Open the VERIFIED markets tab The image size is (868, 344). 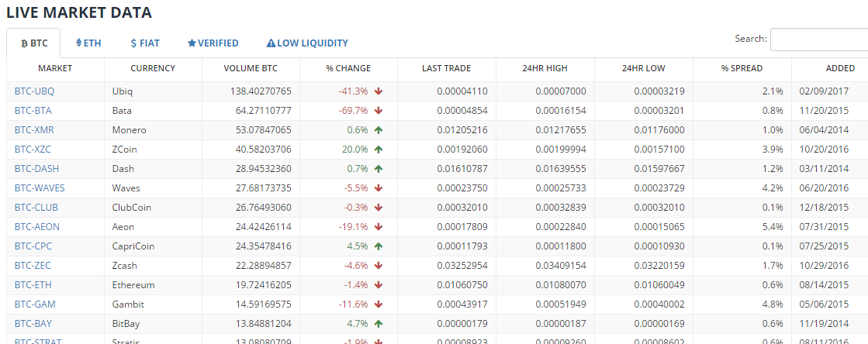pos(213,43)
